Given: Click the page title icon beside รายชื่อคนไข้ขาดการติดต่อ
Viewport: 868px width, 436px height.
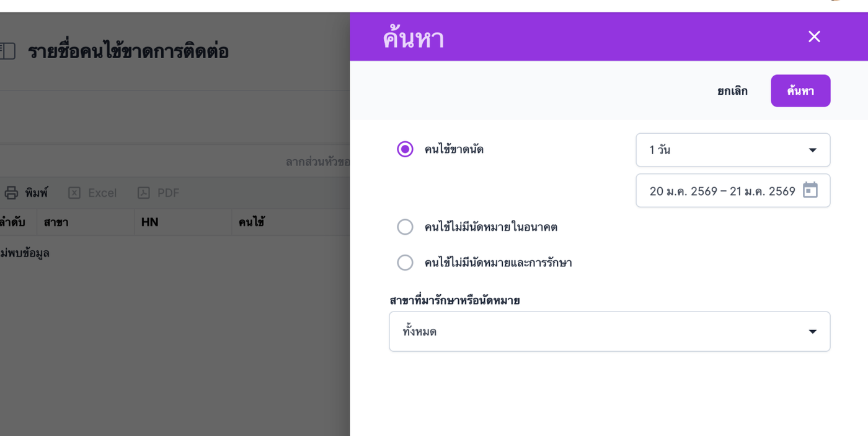Looking at the screenshot, I should pos(7,51).
